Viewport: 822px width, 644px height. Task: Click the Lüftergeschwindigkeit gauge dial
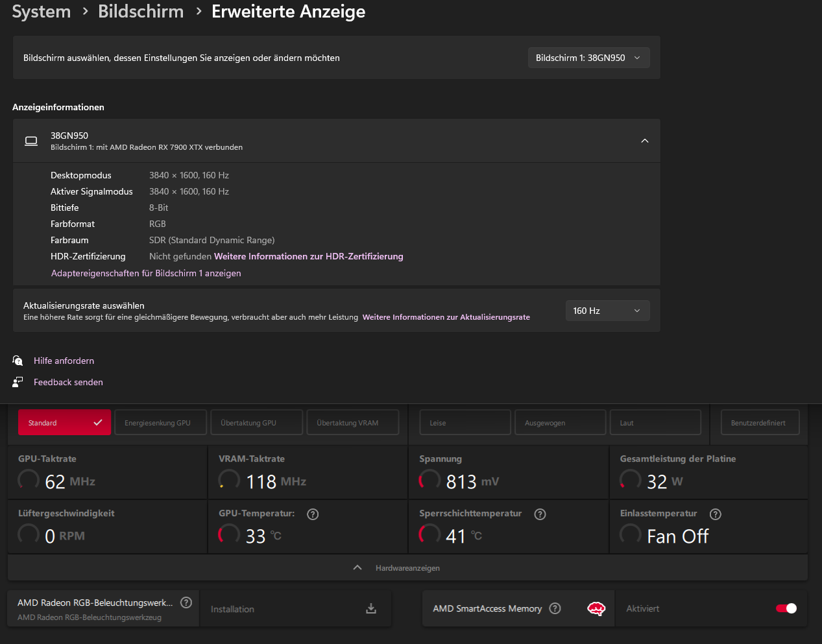29,534
